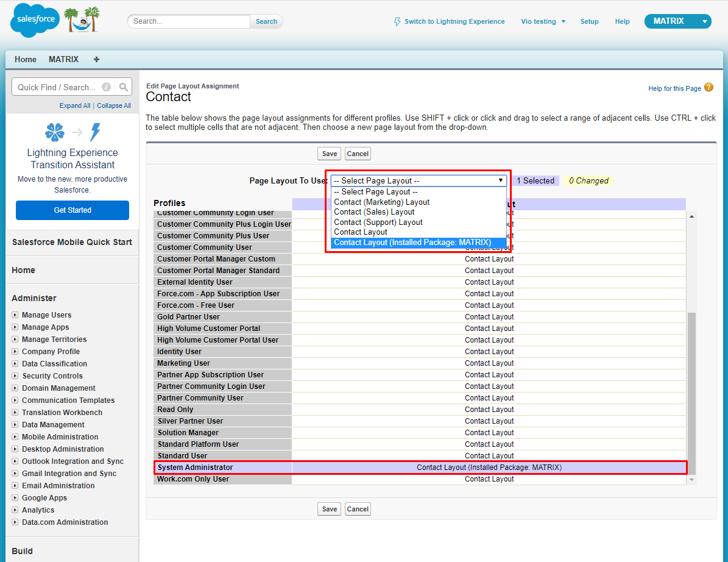Expand the Outlook Integration and Sync arrow

coord(15,461)
